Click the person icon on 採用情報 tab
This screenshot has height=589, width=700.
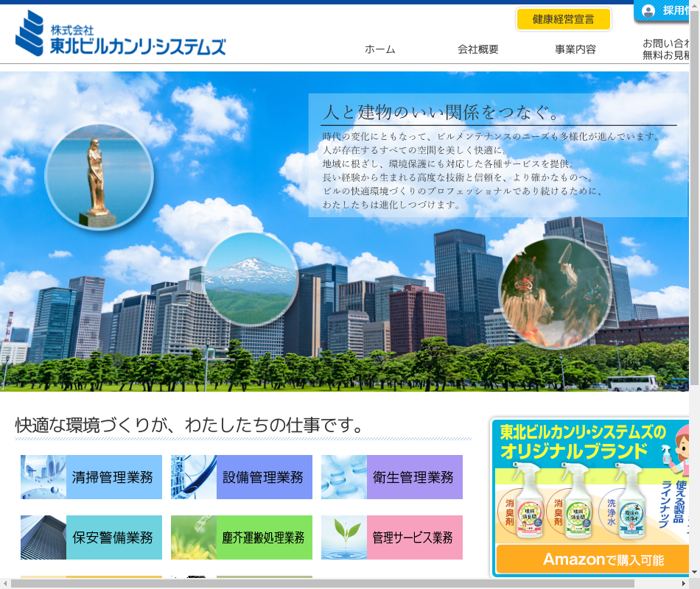[648, 11]
